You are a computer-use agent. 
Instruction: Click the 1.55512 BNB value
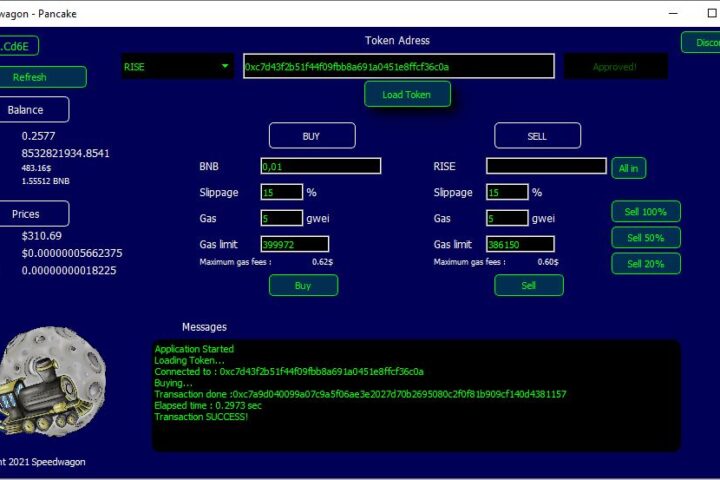pos(45,181)
